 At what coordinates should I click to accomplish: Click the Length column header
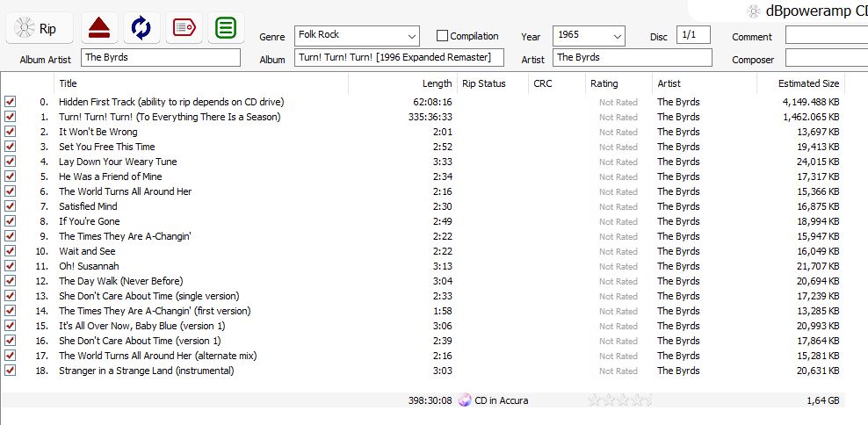[437, 83]
